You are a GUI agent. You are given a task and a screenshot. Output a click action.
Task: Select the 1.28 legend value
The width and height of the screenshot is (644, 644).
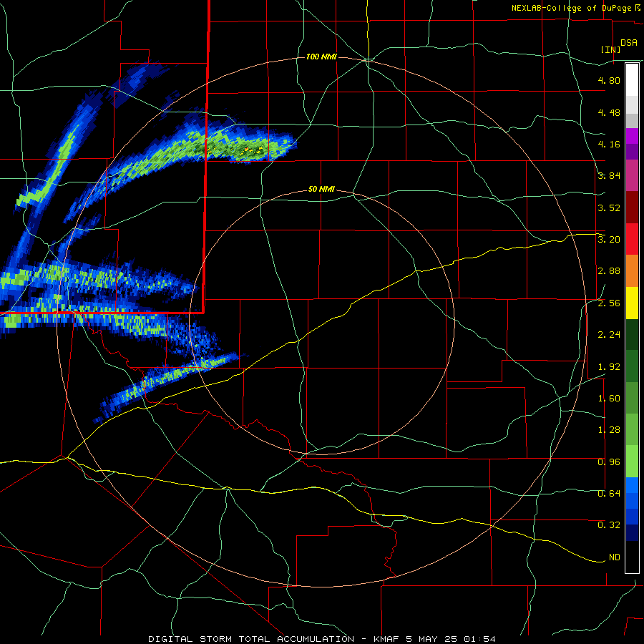click(x=609, y=430)
